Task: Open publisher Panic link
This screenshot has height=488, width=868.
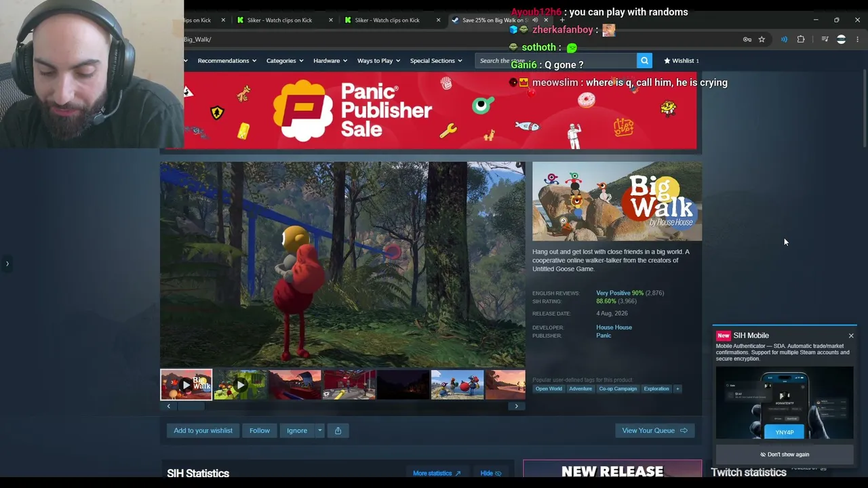Action: [x=604, y=335]
